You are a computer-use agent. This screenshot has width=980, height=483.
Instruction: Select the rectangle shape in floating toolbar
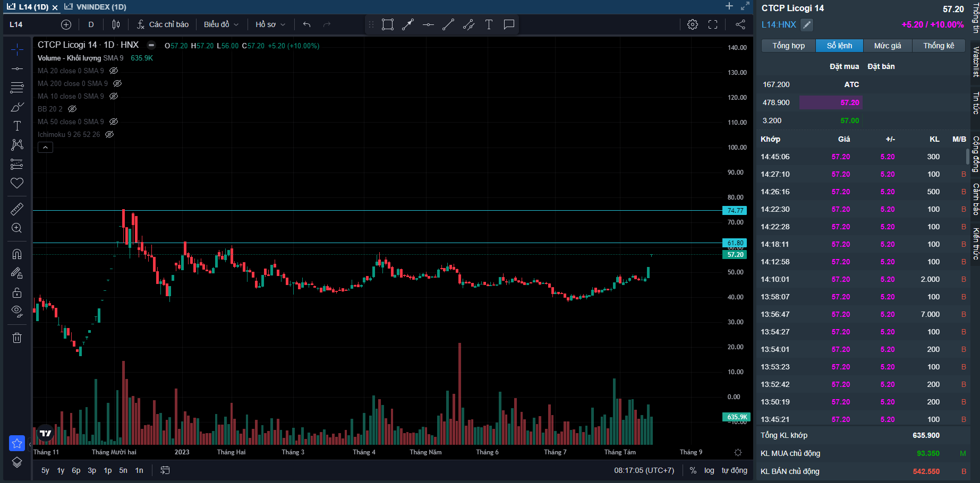[x=388, y=24]
